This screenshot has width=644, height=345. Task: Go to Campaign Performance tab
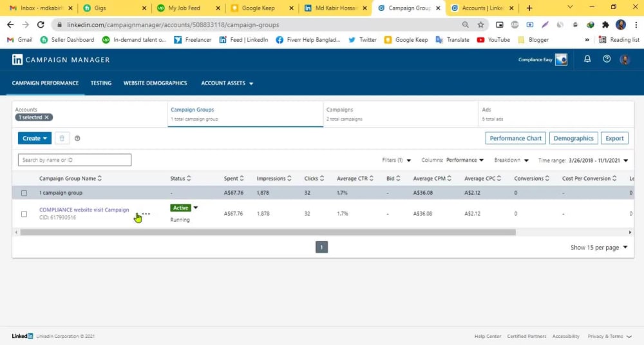click(x=45, y=83)
